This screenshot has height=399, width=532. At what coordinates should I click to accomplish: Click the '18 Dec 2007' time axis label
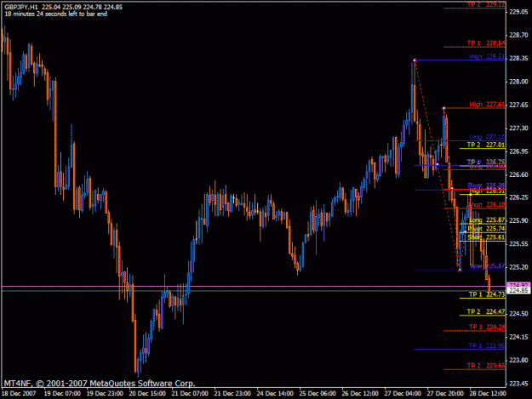[19, 394]
